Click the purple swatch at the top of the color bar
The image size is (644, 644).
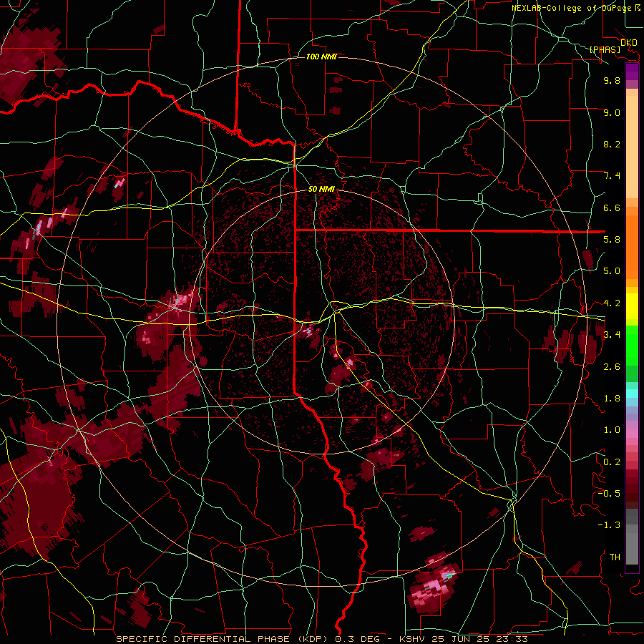tap(632, 72)
